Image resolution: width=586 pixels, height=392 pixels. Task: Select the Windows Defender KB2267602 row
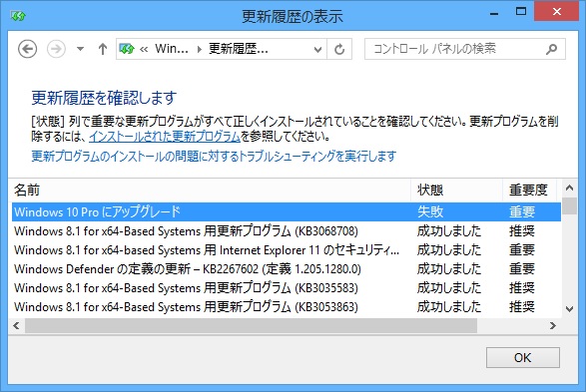click(x=287, y=269)
